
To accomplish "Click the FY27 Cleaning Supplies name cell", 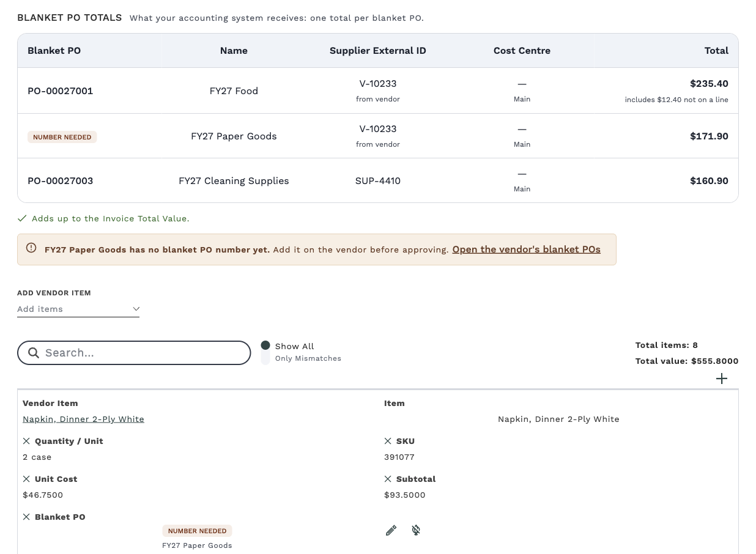I will (x=234, y=181).
